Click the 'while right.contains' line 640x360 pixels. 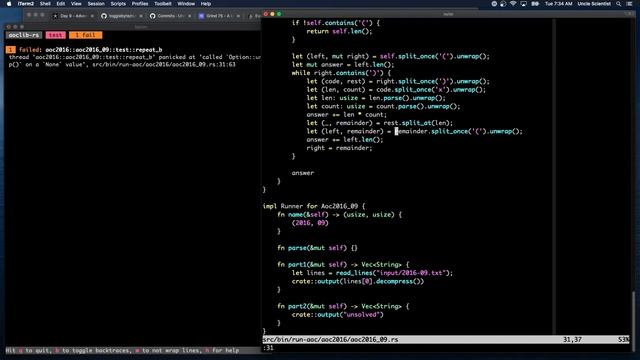pyautogui.click(x=341, y=73)
